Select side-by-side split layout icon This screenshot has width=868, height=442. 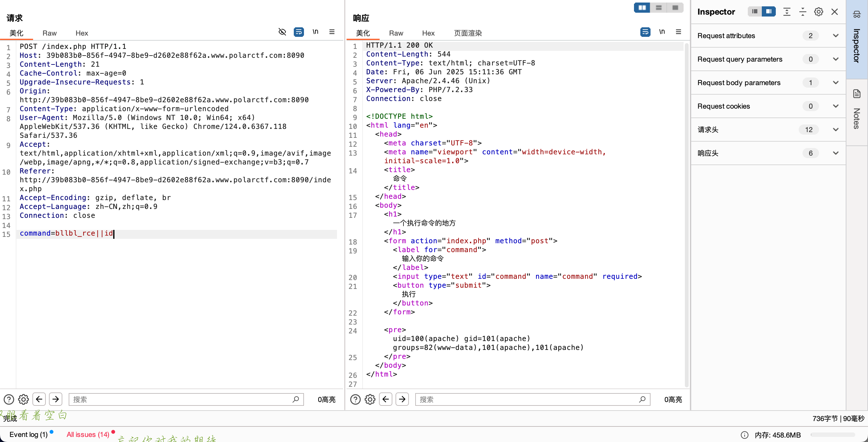(x=642, y=8)
